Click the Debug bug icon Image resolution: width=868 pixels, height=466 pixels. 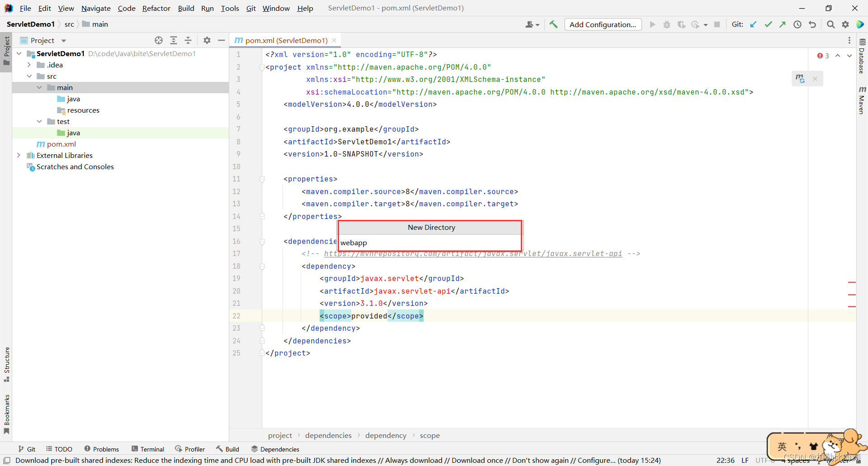click(667, 24)
